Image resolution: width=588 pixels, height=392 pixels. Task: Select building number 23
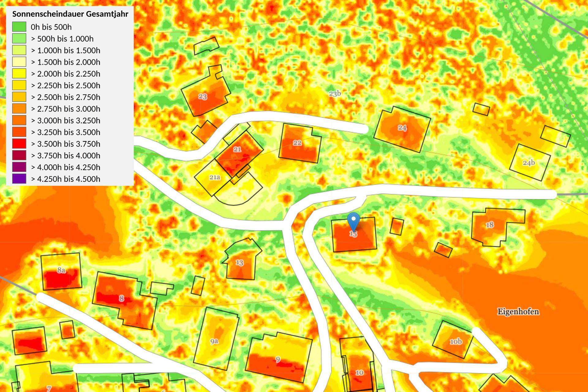point(203,97)
